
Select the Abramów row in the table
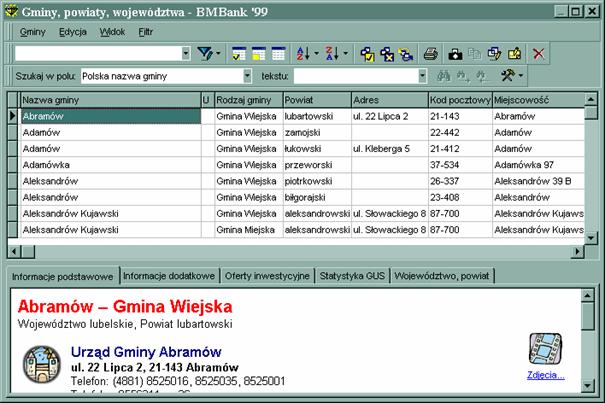coord(296,116)
